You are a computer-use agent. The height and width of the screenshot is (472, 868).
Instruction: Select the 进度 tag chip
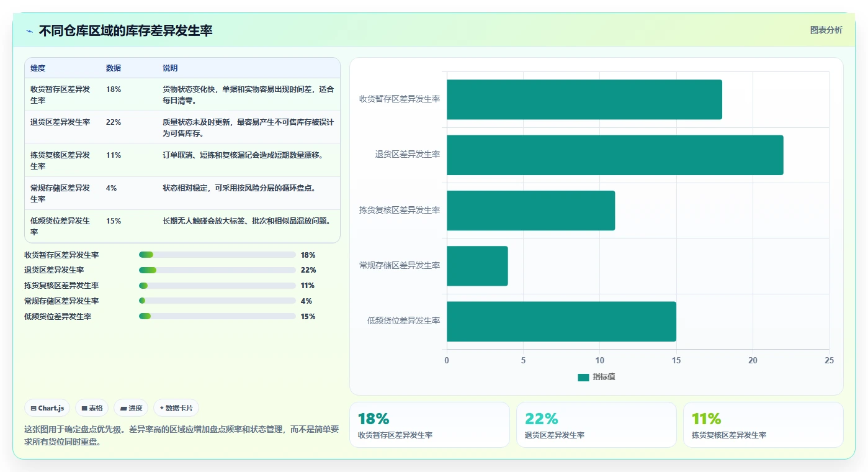[132, 408]
